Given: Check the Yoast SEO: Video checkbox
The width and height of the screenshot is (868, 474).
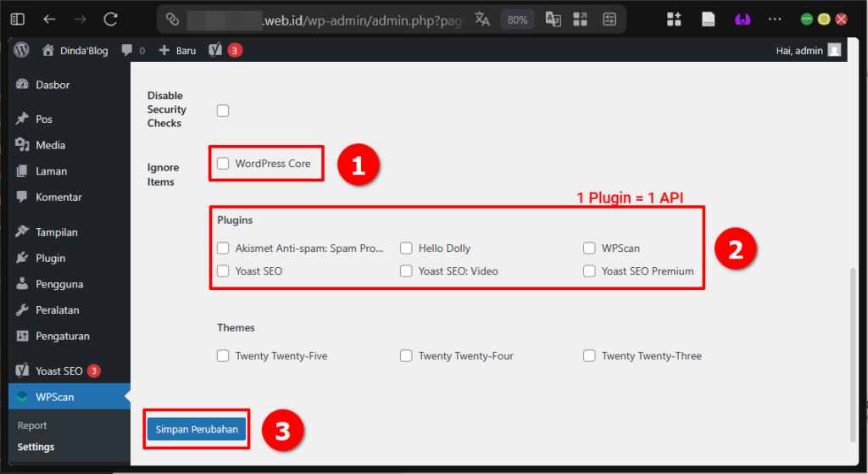Looking at the screenshot, I should point(406,270).
